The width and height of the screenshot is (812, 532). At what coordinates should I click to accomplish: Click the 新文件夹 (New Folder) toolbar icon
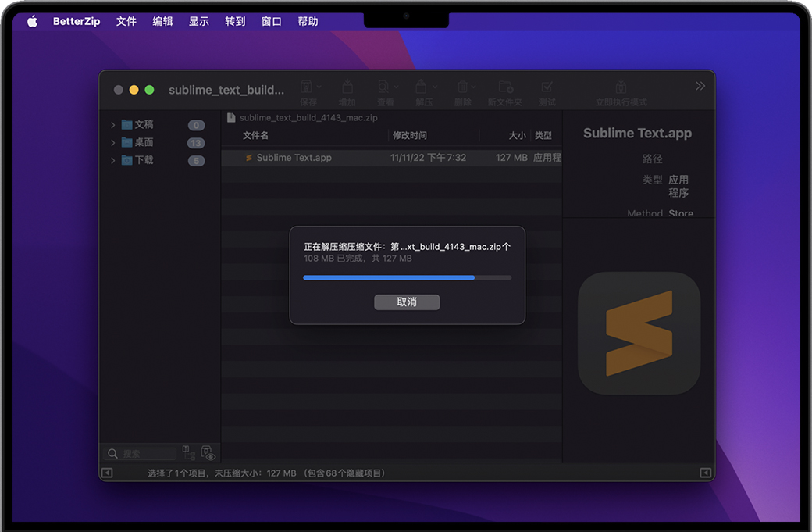[504, 87]
